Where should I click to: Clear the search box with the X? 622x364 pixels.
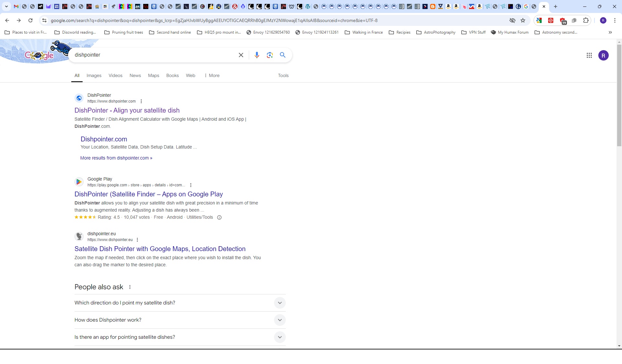[241, 55]
